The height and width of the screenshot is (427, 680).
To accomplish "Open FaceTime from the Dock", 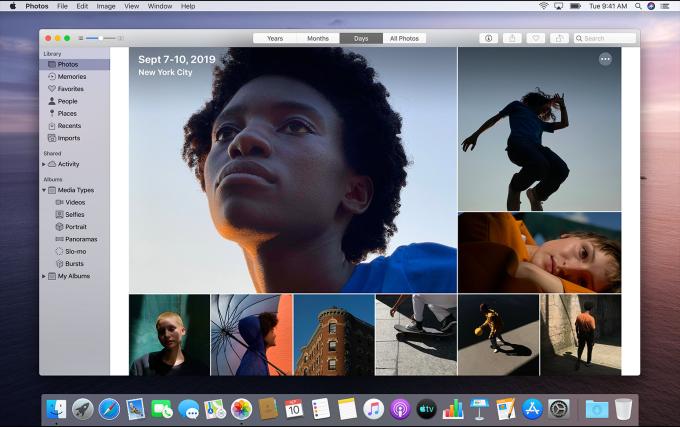I will click(162, 409).
